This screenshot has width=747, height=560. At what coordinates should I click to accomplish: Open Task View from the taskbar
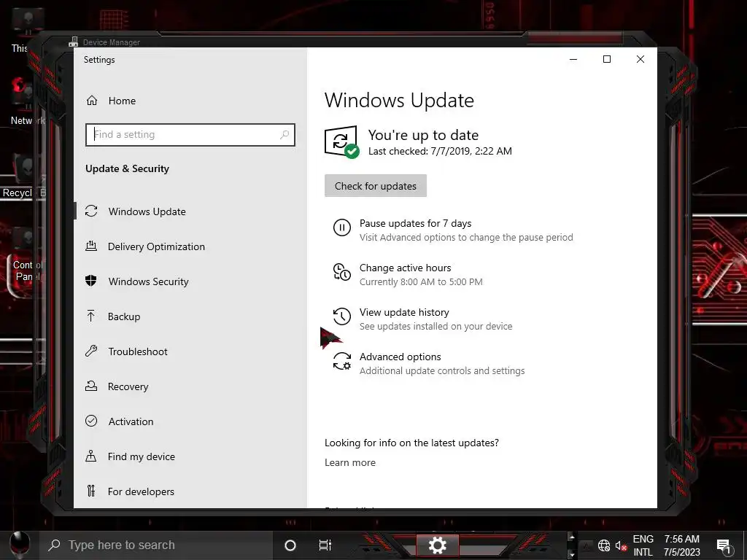[x=325, y=545]
